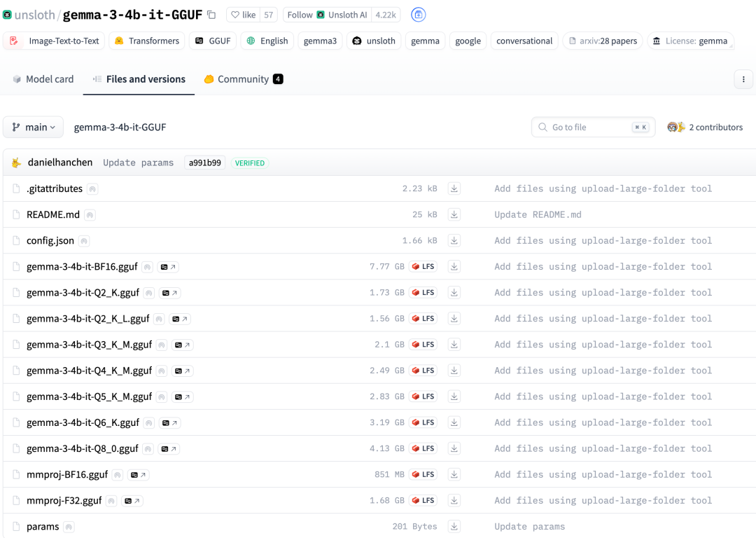Image resolution: width=756 pixels, height=538 pixels.
Task: Open gemma-3-4b-it-Q3_K_M.gguf file
Action: pyautogui.click(x=89, y=345)
